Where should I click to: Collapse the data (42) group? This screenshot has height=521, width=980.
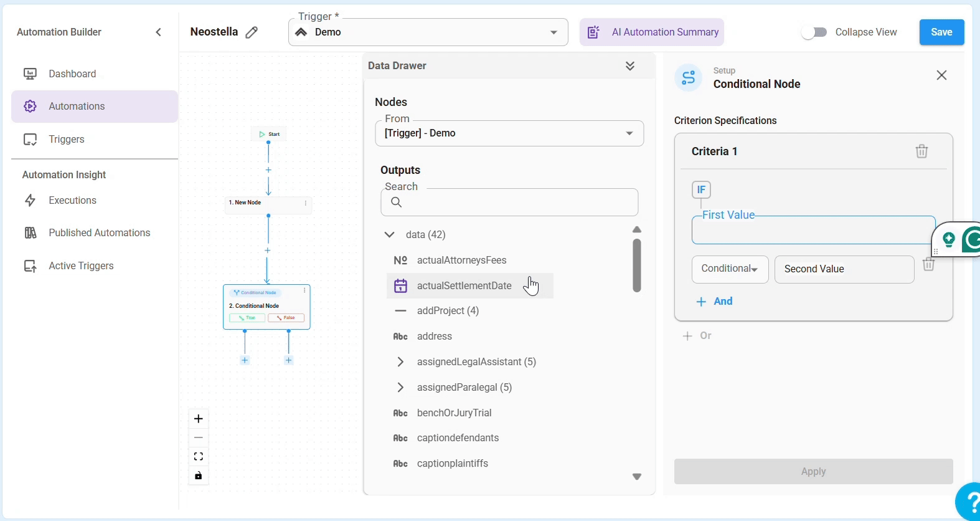[390, 235]
